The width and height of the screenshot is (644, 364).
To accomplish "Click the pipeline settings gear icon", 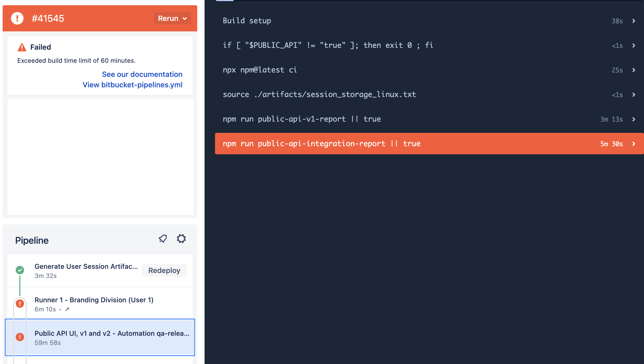I will coord(181,239).
